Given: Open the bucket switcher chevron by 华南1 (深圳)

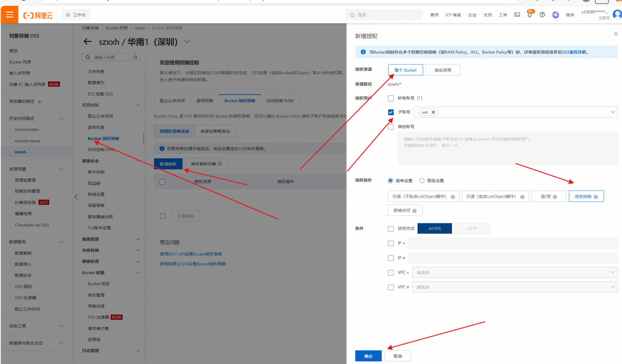Looking at the screenshot, I should pos(187,42).
